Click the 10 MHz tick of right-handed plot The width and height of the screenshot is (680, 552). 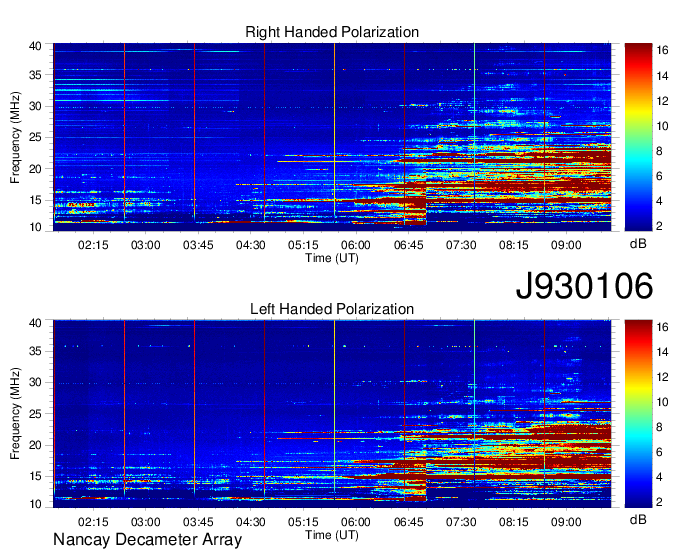pyautogui.click(x=35, y=227)
